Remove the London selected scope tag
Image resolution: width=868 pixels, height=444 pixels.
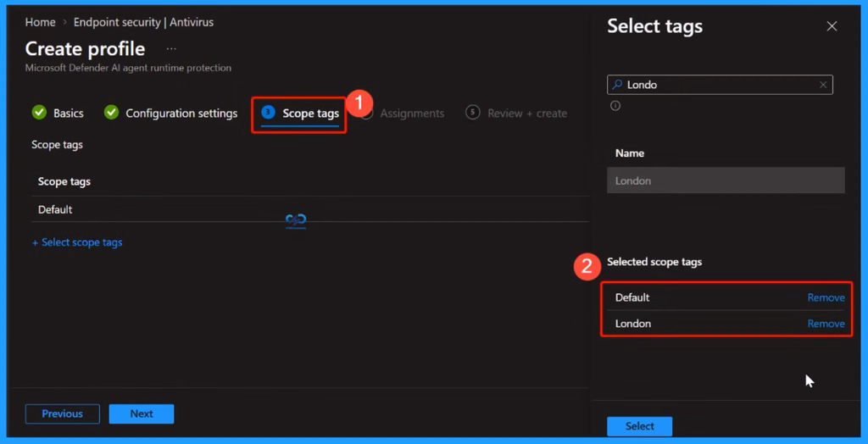[826, 324]
